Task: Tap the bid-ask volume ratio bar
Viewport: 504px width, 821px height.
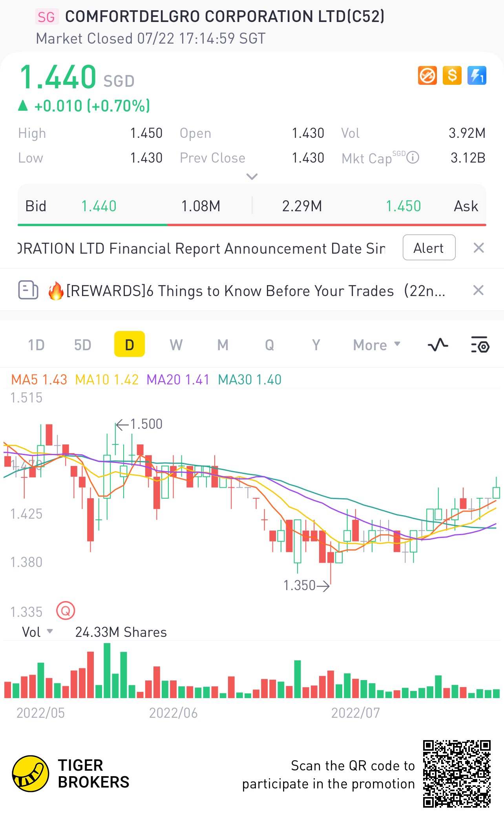Action: tap(252, 225)
